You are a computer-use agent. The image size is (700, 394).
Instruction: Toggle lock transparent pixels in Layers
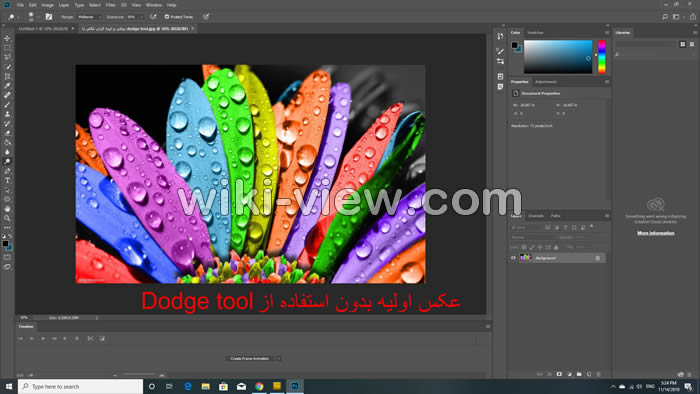coord(524,247)
